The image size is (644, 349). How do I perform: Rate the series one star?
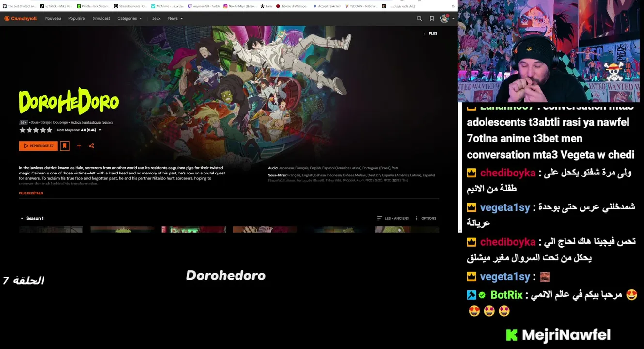pyautogui.click(x=22, y=130)
